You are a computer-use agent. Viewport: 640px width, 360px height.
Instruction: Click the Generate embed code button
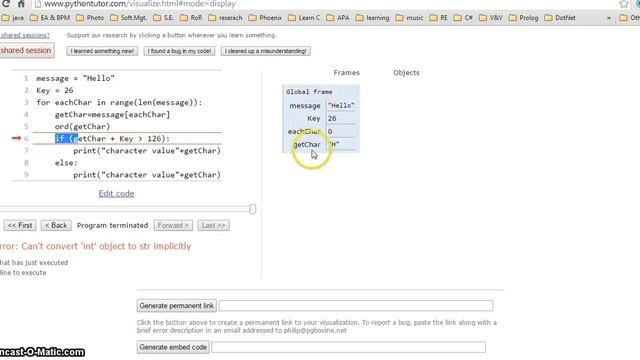[x=173, y=347]
